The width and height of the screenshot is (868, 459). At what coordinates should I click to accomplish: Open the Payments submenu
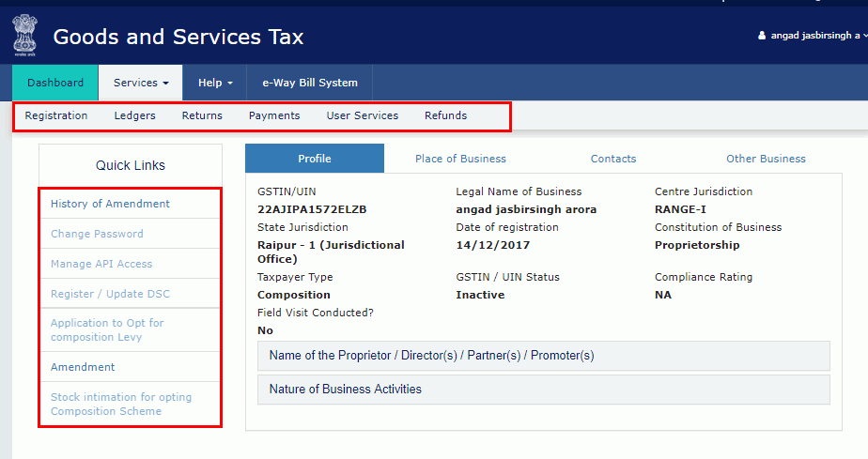[x=274, y=115]
